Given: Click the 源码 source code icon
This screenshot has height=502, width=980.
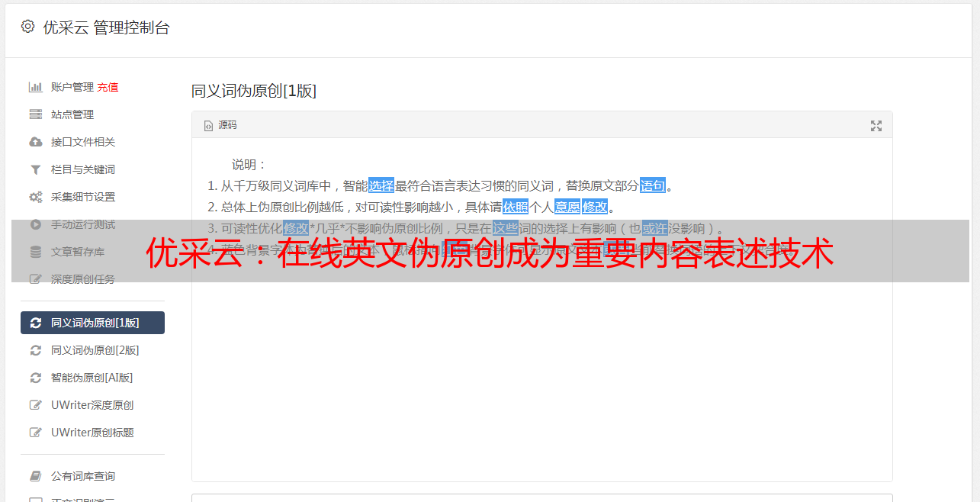Looking at the screenshot, I should 208,126.
